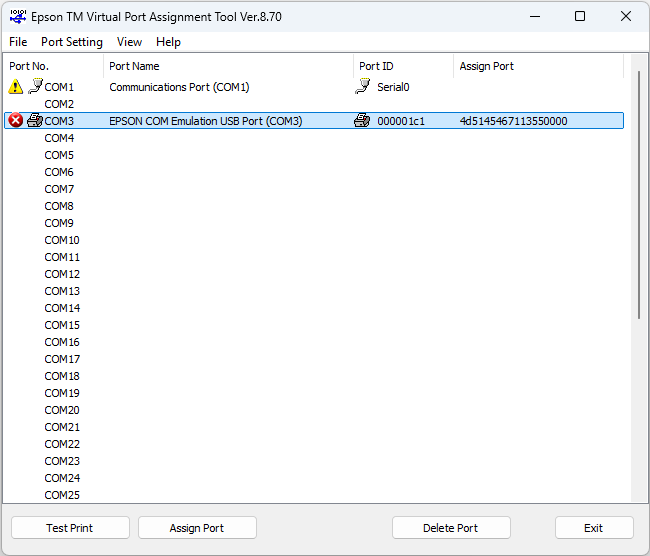The height and width of the screenshot is (556, 650).
Task: Click the Exit button
Action: point(594,528)
